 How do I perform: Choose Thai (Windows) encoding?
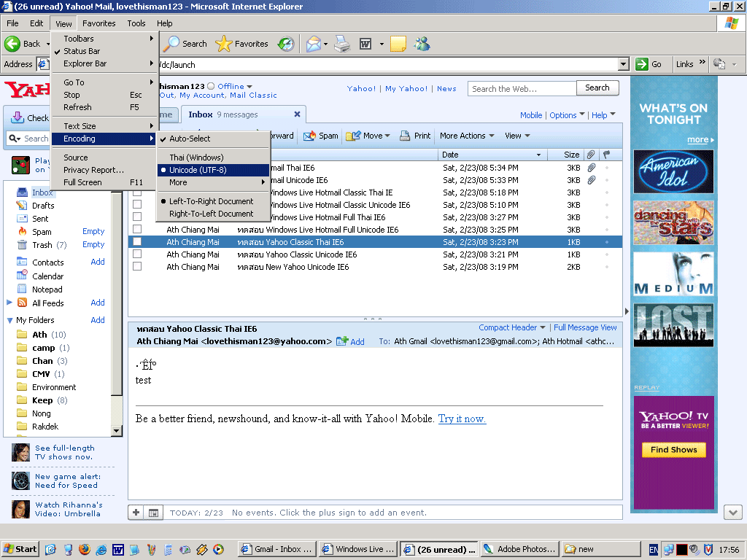pyautogui.click(x=213, y=157)
